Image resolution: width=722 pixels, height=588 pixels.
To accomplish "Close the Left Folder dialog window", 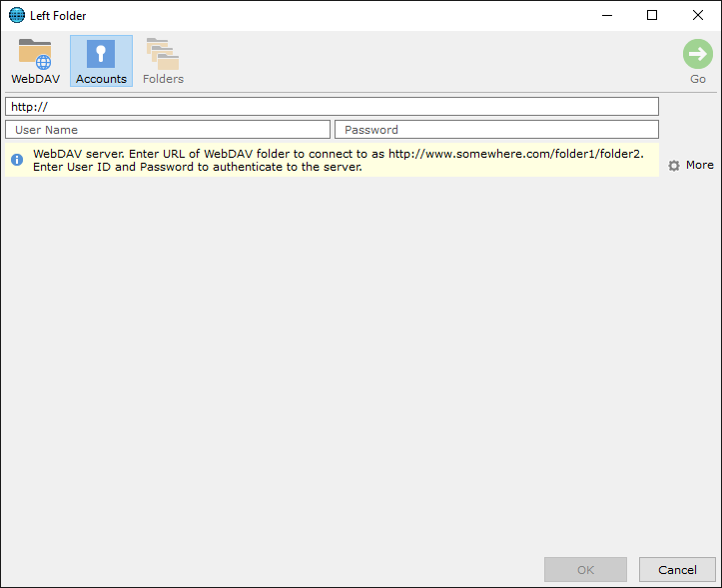I will [x=698, y=15].
